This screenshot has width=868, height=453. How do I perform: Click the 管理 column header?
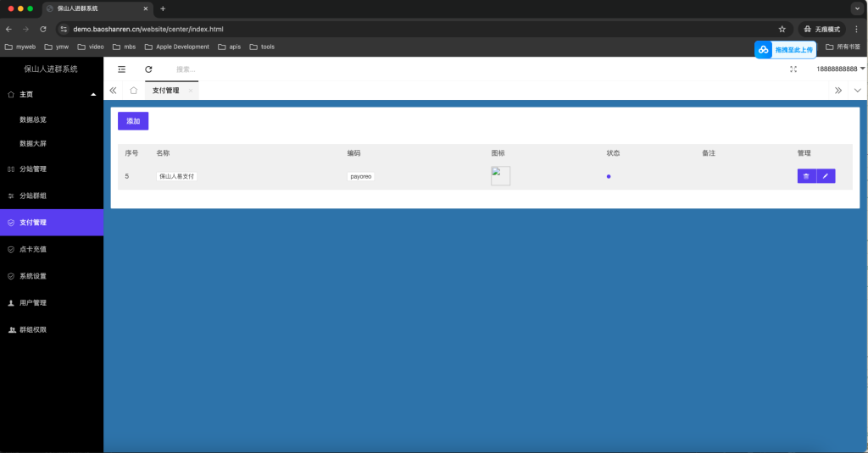click(x=804, y=153)
